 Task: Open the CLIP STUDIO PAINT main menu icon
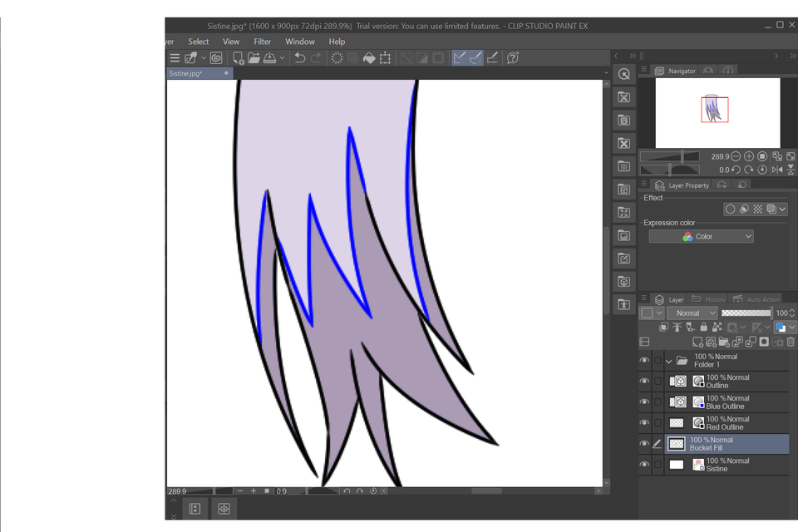174,57
